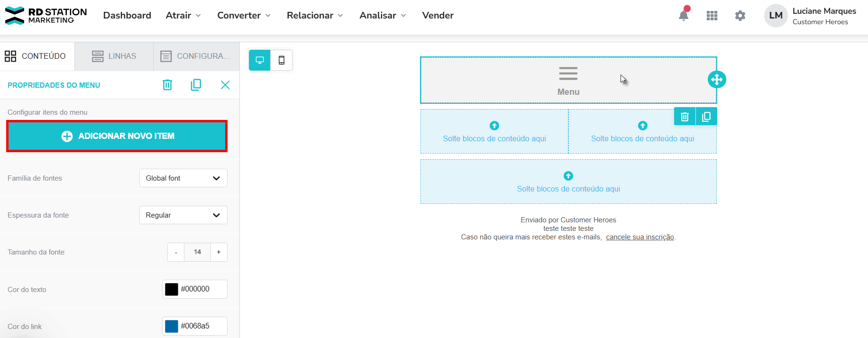
Task: Open the Relacionar dropdown menu
Action: pos(315,16)
